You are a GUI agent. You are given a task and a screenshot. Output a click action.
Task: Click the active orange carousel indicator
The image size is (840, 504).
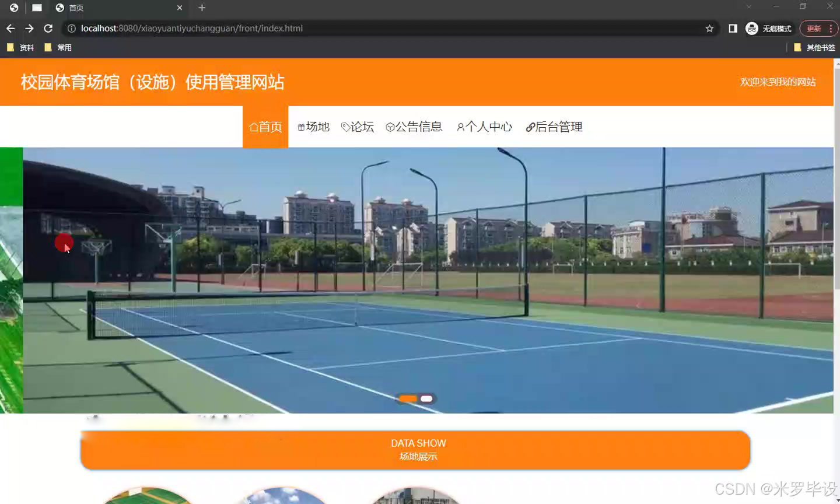pyautogui.click(x=407, y=398)
